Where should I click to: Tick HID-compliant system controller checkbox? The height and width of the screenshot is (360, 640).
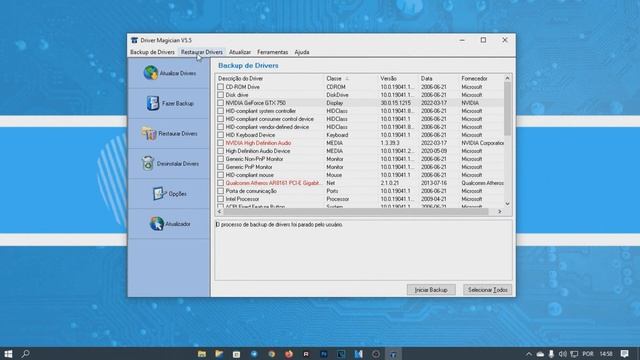(221, 111)
